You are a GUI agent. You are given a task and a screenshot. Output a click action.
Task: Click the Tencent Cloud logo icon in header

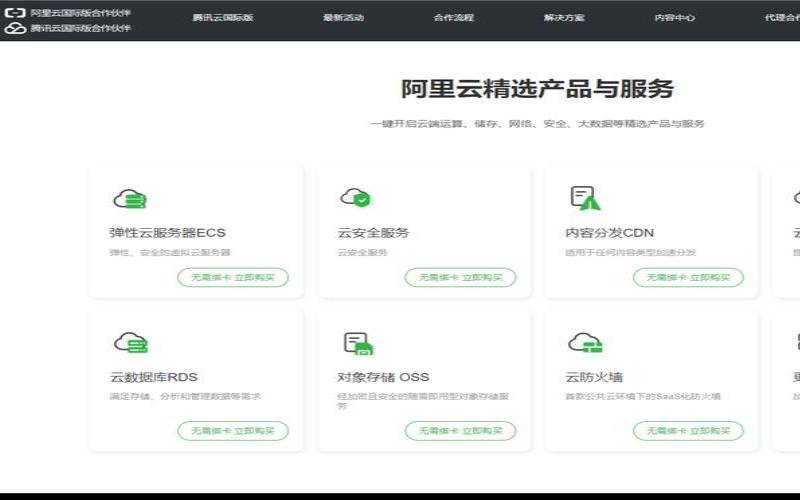15,29
